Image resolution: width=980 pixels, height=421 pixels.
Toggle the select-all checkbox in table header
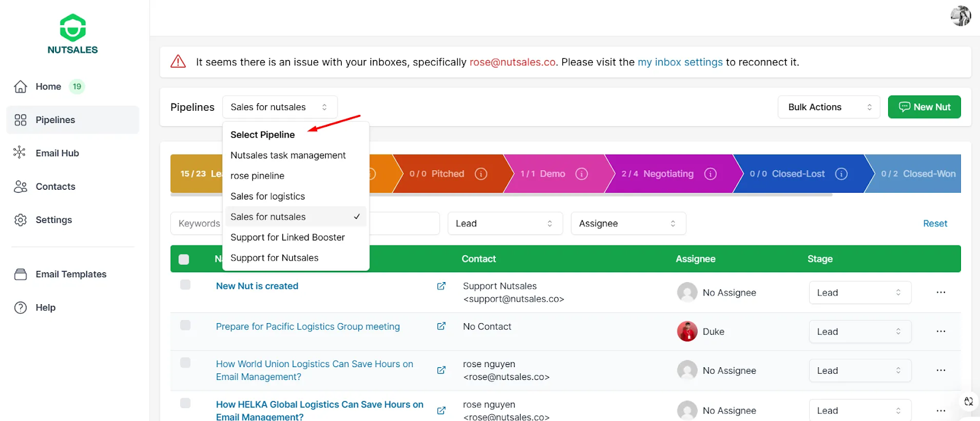click(184, 259)
